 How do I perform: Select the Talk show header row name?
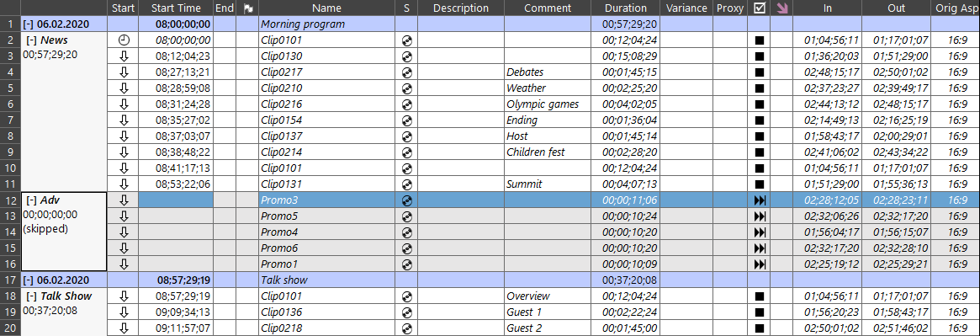click(284, 280)
